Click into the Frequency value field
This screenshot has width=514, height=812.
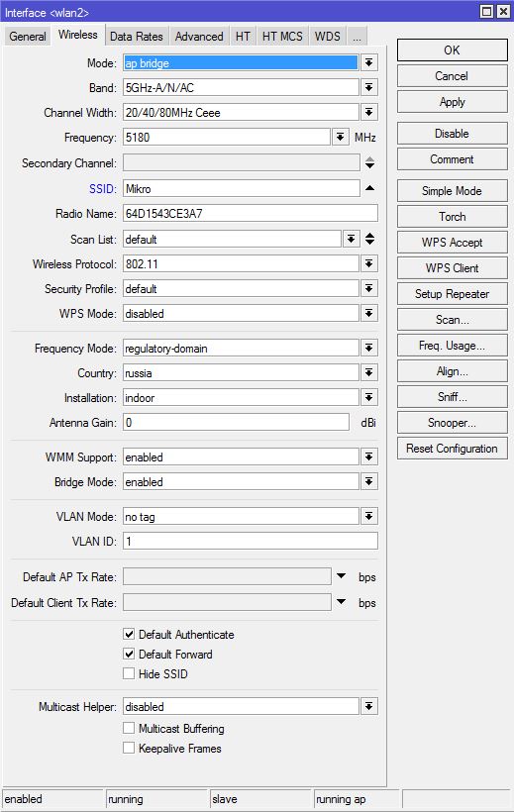227,138
